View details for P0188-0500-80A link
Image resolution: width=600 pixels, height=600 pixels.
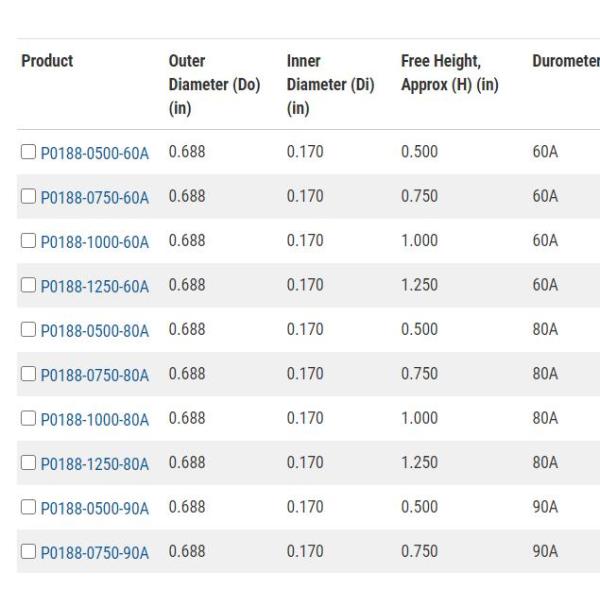click(94, 331)
